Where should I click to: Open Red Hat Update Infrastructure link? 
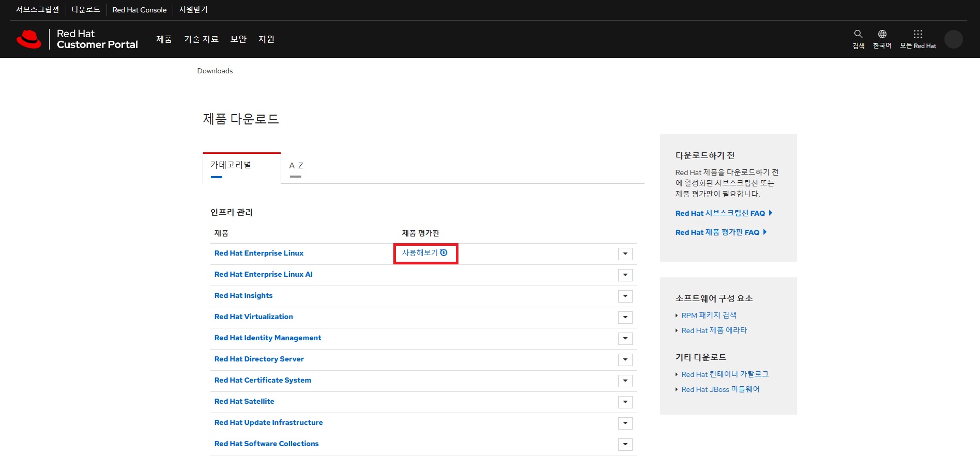point(269,422)
